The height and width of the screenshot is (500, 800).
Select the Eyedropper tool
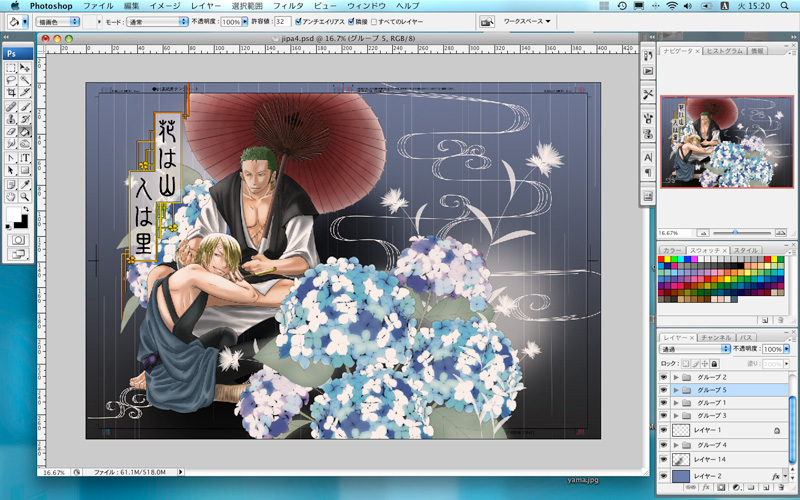click(x=24, y=184)
